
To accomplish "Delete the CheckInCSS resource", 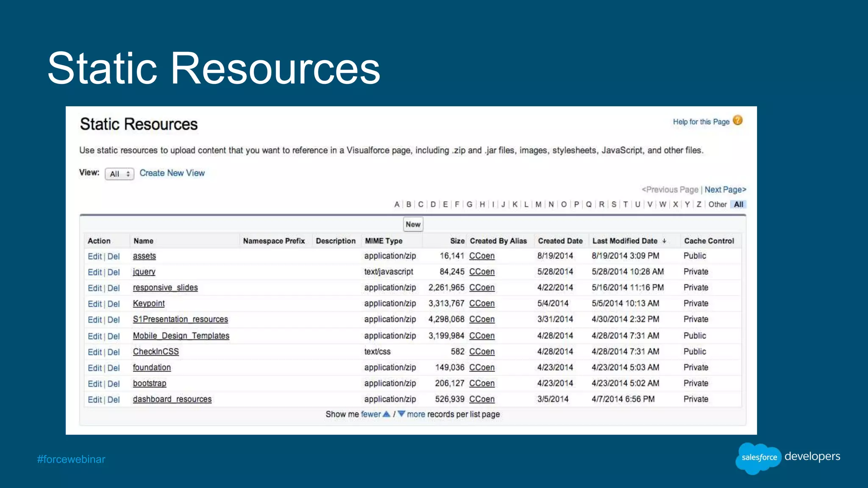I will point(114,352).
